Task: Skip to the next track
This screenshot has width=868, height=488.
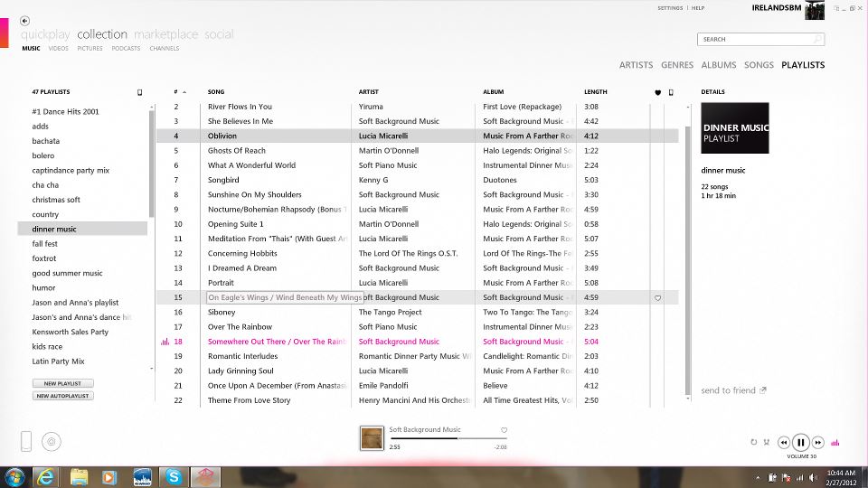Action: (817, 443)
